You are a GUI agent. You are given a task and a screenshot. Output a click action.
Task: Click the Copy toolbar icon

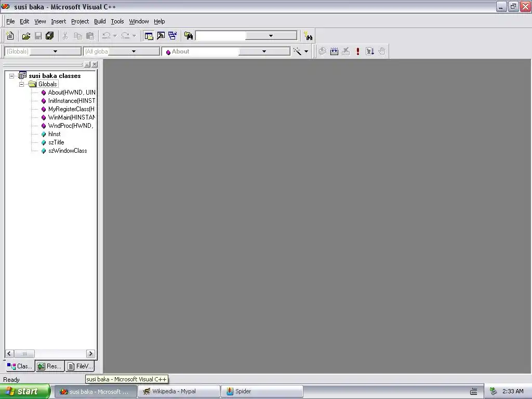click(78, 36)
